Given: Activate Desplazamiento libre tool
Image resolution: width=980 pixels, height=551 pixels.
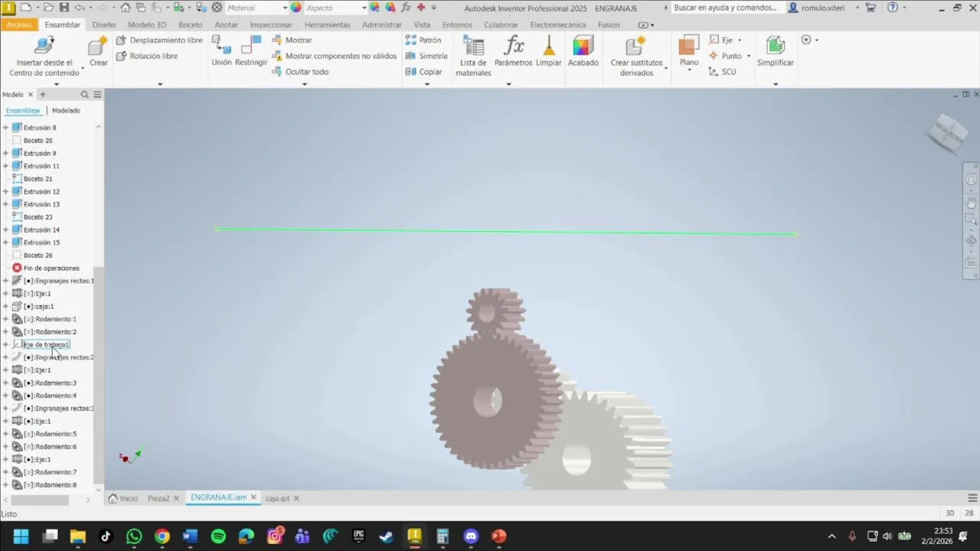Looking at the screenshot, I should [159, 40].
